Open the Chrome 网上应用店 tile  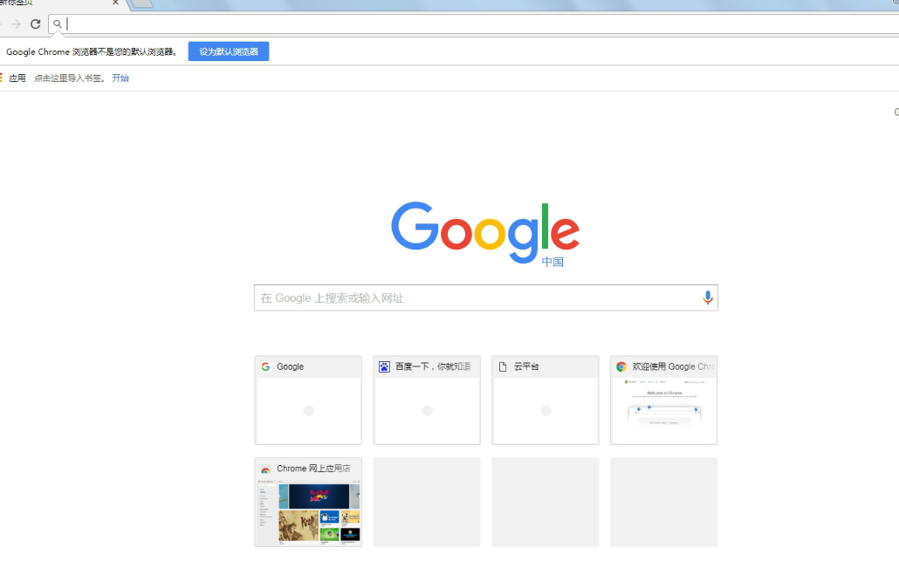click(308, 502)
